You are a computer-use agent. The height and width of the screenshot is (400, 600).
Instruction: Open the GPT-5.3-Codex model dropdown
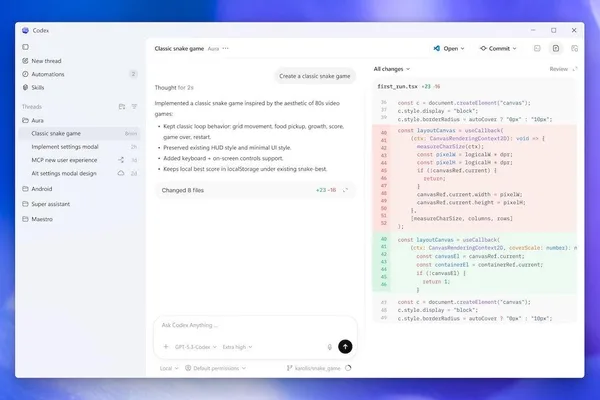[196, 347]
